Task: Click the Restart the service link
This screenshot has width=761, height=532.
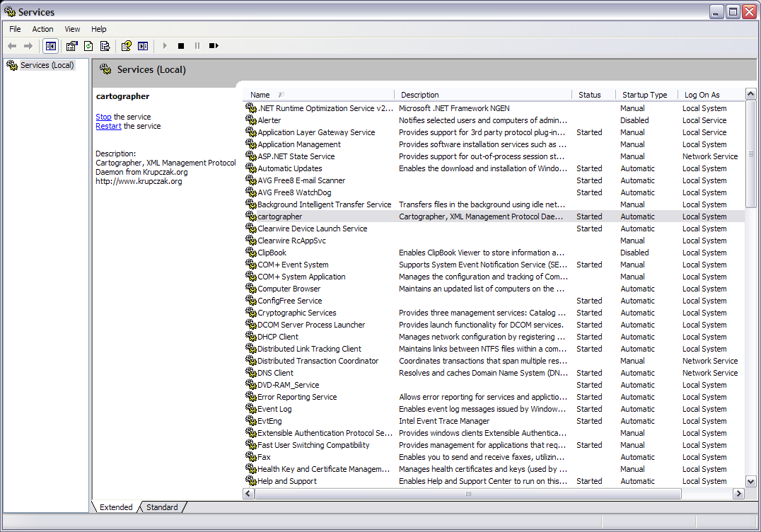Action: (108, 126)
